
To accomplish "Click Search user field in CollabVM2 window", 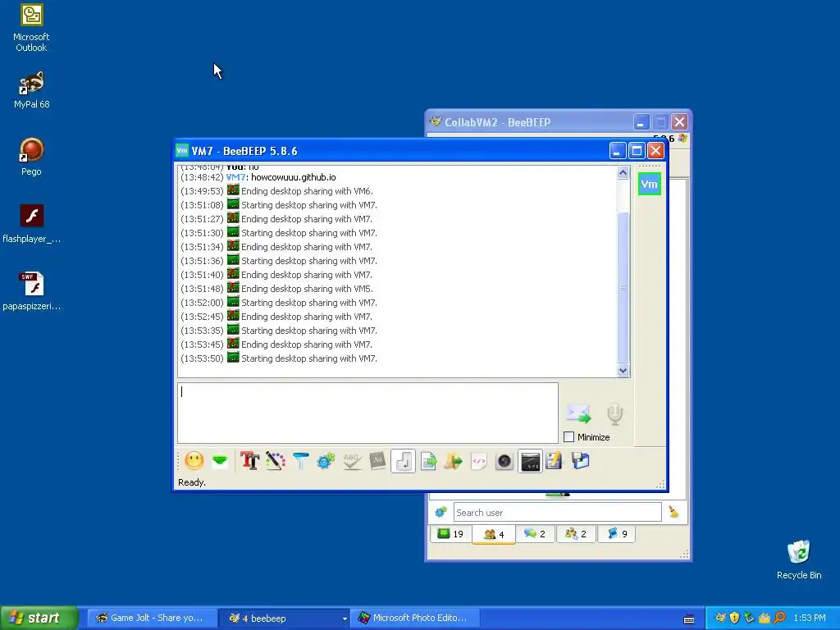I will click(x=557, y=513).
